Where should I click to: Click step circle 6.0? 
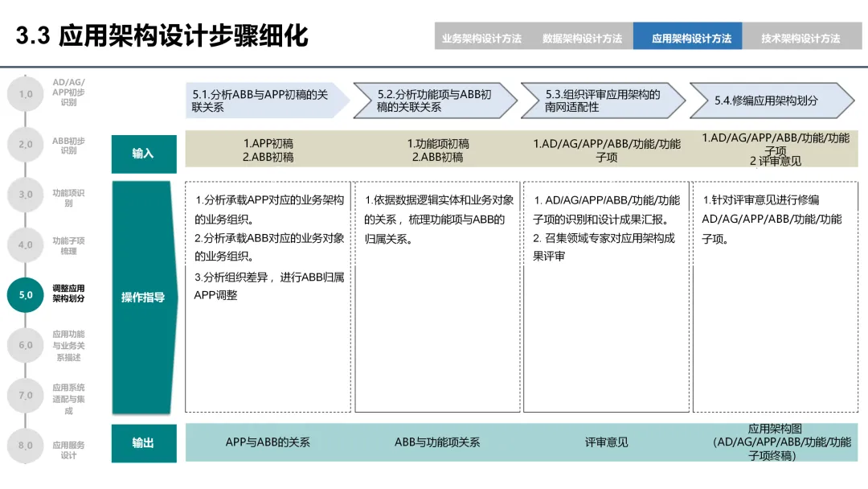26,345
